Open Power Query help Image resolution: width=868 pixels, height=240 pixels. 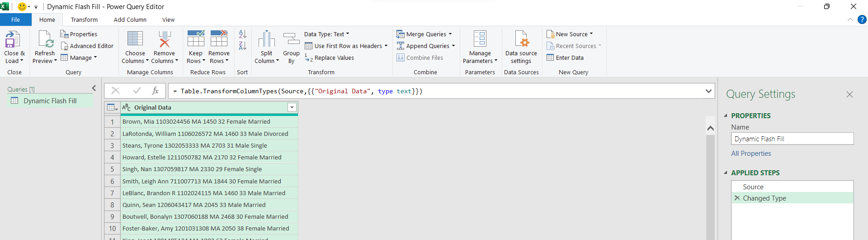pos(862,19)
